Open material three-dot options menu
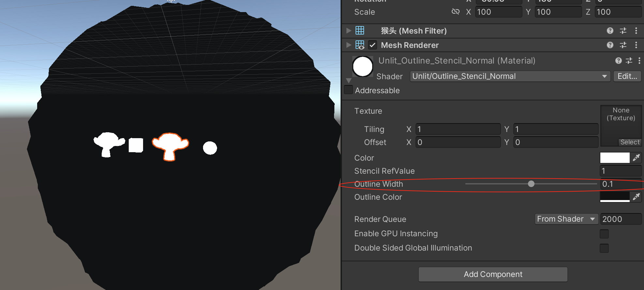 coord(639,61)
